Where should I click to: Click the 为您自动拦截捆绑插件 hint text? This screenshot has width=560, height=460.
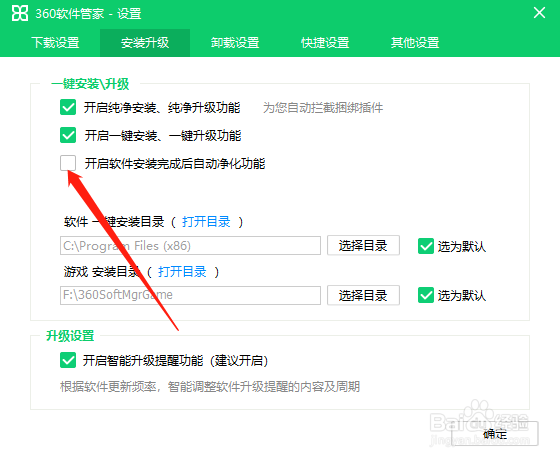(x=323, y=108)
